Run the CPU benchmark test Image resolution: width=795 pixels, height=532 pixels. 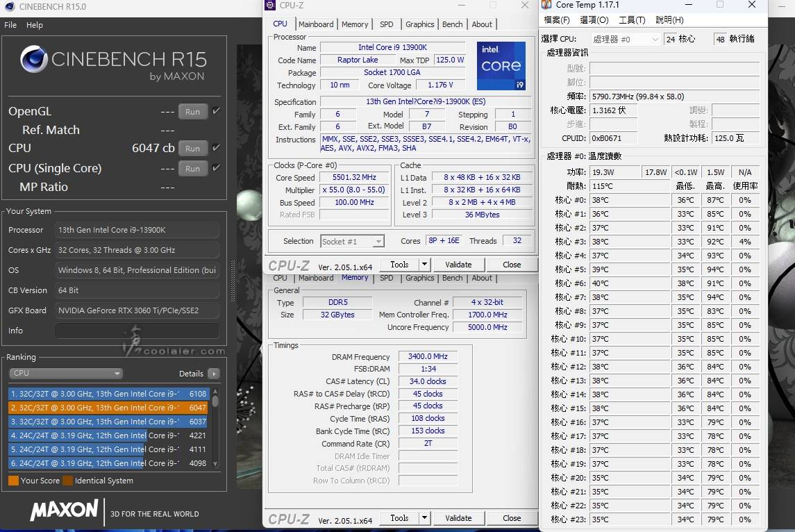(x=192, y=148)
